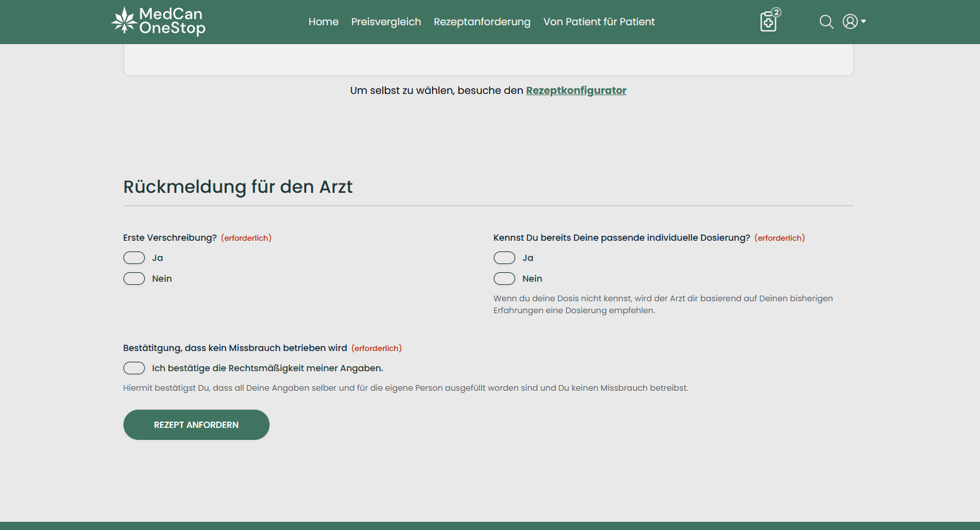Click the MedCan leaf logo icon
Screen dimensions: 980x530
click(x=123, y=21)
